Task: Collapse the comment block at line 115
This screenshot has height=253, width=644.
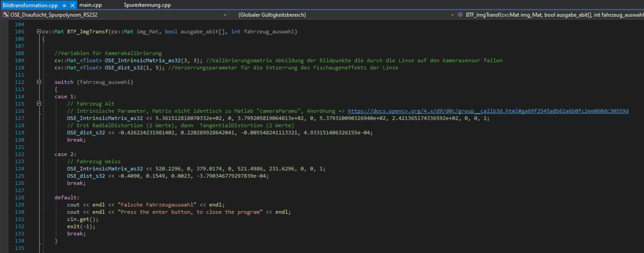Action: click(39, 104)
